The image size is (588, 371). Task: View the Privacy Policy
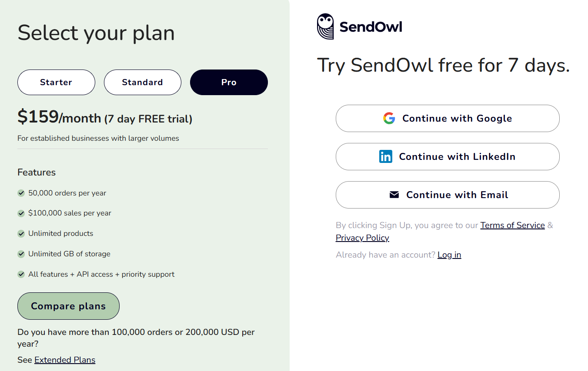click(x=362, y=238)
